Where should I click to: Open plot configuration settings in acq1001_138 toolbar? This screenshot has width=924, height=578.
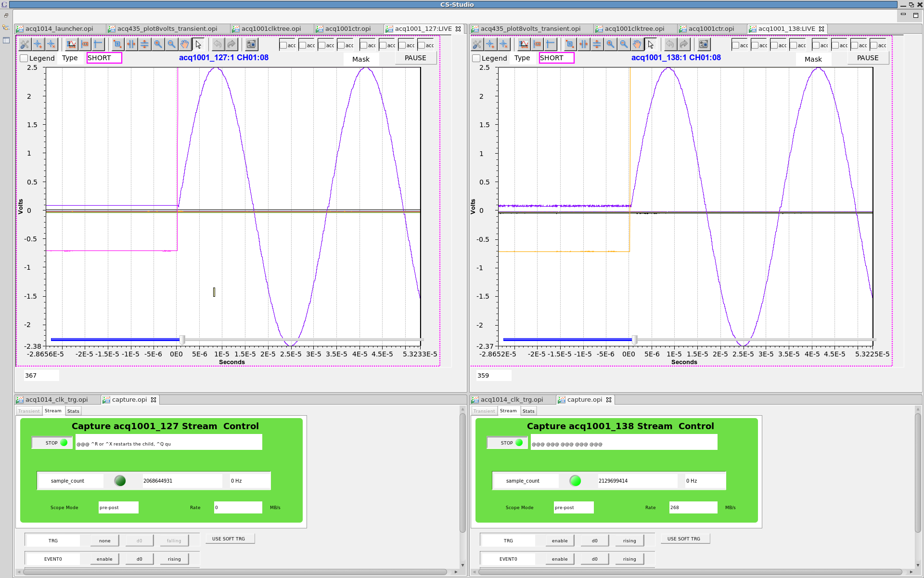point(477,44)
